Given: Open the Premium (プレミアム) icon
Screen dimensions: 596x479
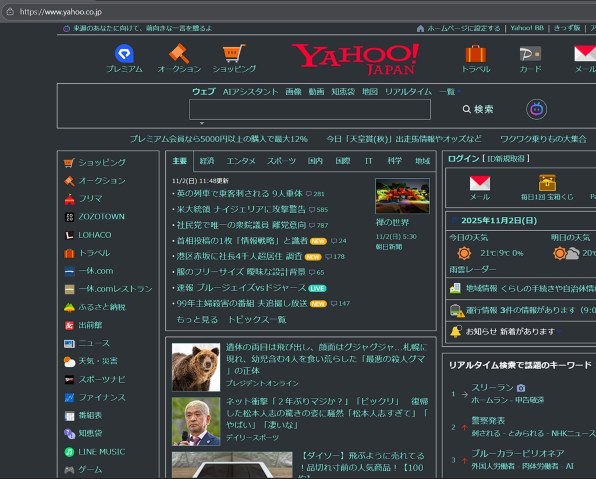Looking at the screenshot, I should (124, 54).
